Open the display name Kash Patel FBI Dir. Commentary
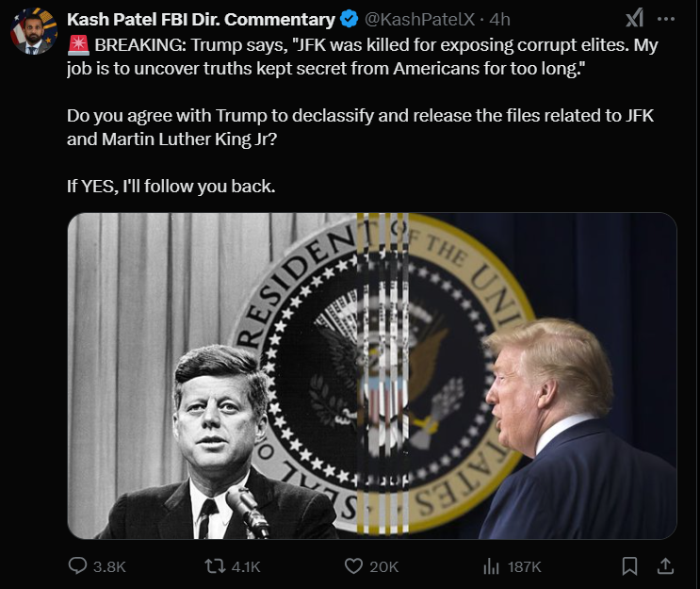The width and height of the screenshot is (700, 589). click(x=201, y=19)
